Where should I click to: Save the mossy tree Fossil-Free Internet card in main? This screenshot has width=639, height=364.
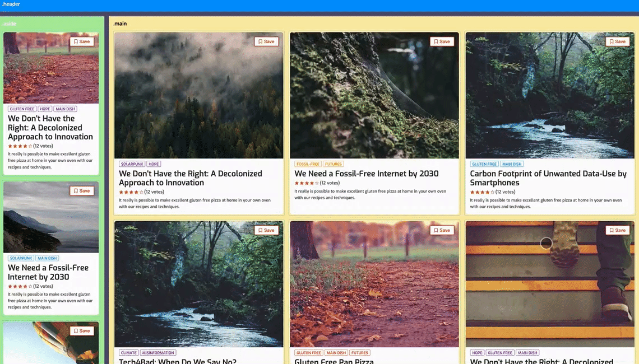tap(442, 41)
